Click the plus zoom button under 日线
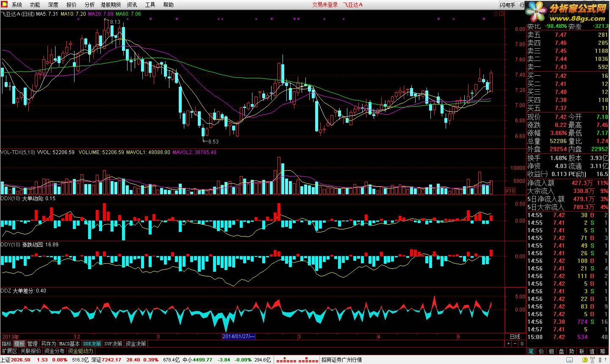610x364 pixels. (x=508, y=344)
